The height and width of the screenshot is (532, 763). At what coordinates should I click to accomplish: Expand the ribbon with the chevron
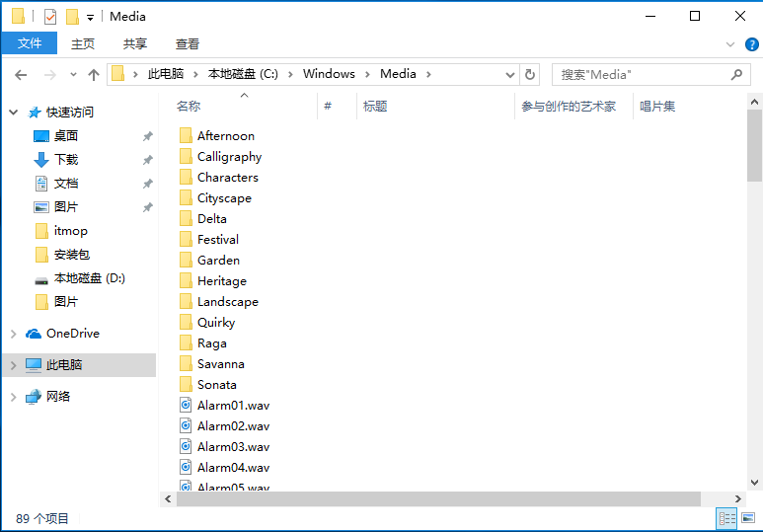click(x=729, y=44)
